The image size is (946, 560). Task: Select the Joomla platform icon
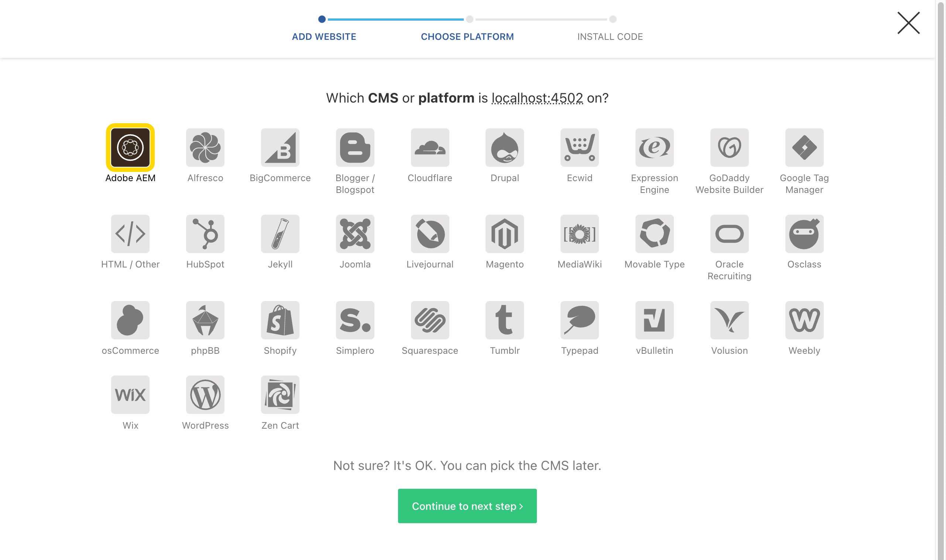[355, 234]
